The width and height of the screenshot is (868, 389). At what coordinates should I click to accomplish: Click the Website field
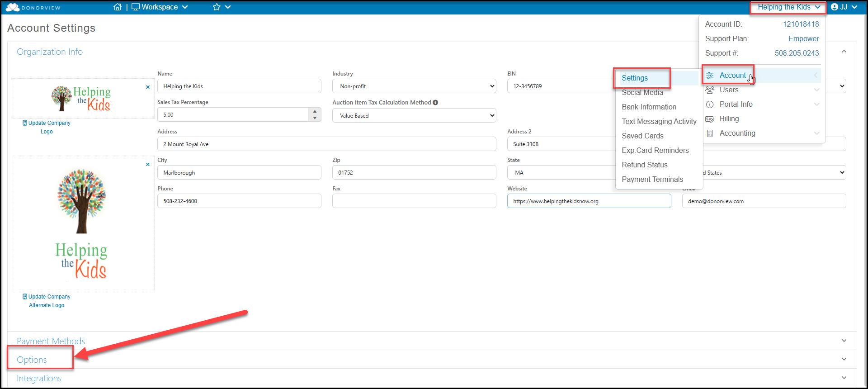(589, 201)
